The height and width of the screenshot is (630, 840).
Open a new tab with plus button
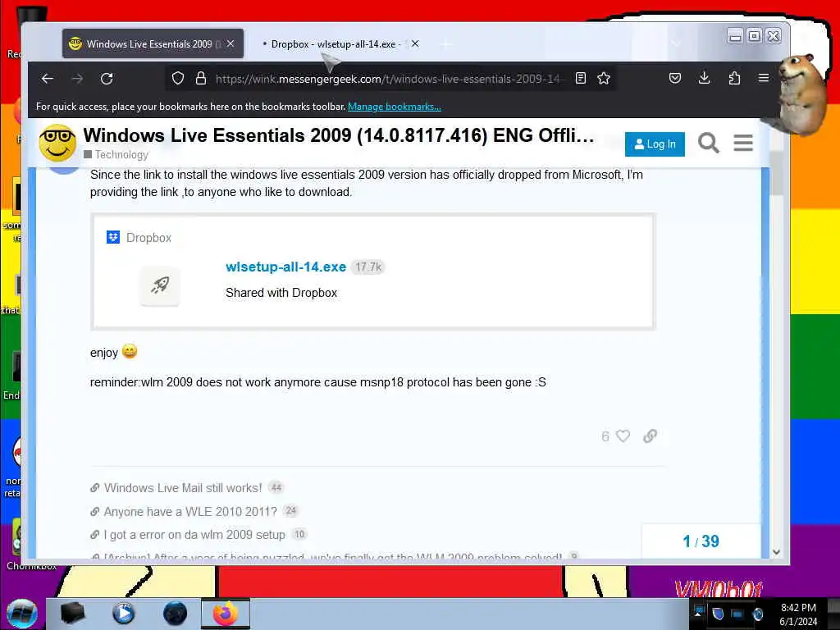(x=445, y=44)
